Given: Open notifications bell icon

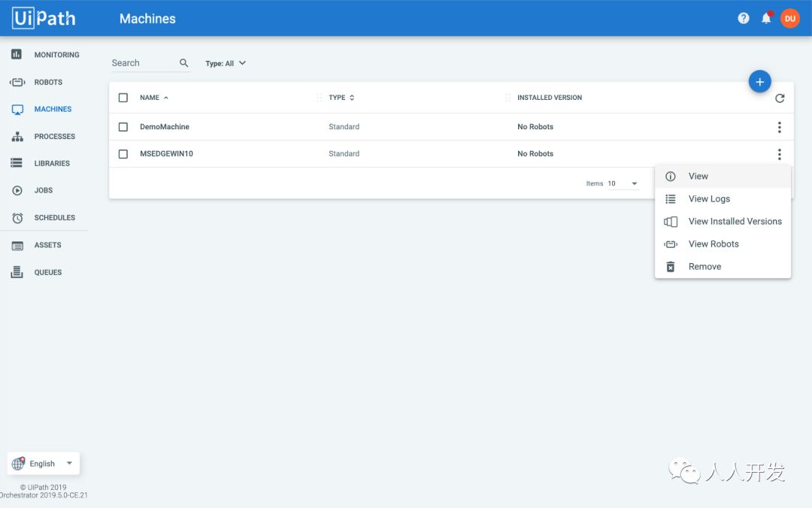Looking at the screenshot, I should tap(766, 18).
